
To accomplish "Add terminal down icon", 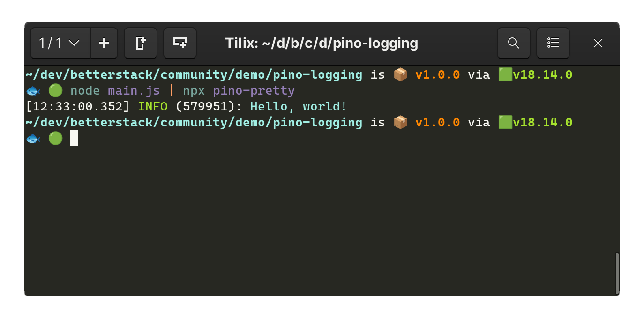I will pyautogui.click(x=180, y=43).
